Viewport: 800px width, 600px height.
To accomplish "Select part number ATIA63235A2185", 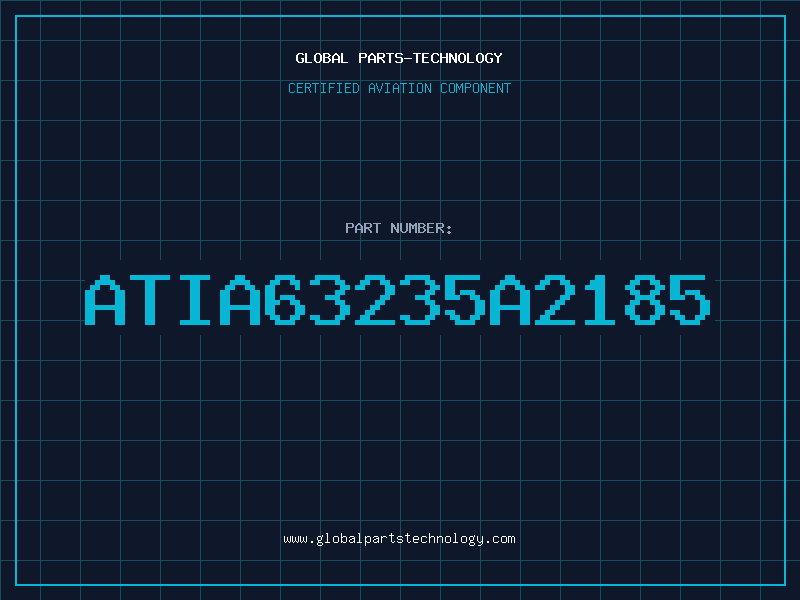I will (x=397, y=299).
